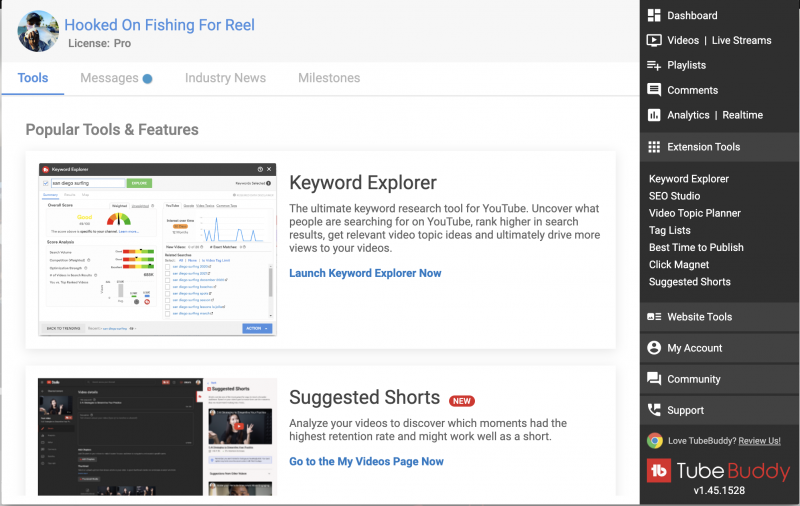The width and height of the screenshot is (800, 506).
Task: Open the Live Streams link
Action: pyautogui.click(x=741, y=41)
